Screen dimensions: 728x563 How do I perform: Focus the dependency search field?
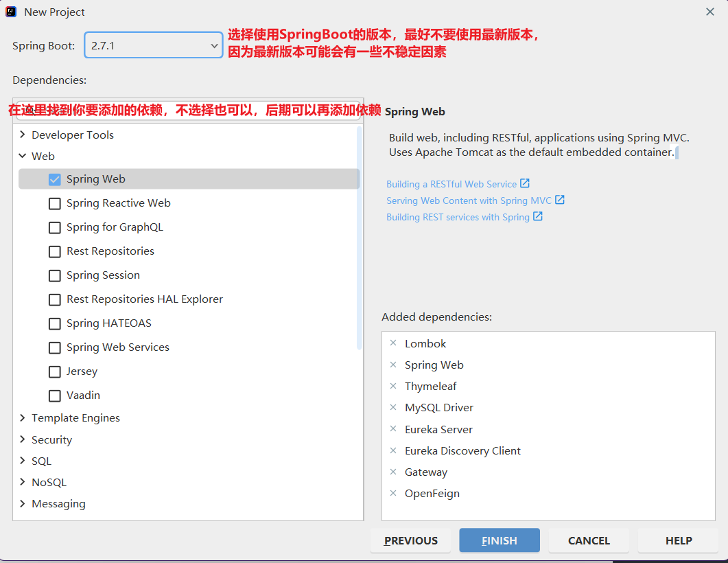[x=188, y=111]
